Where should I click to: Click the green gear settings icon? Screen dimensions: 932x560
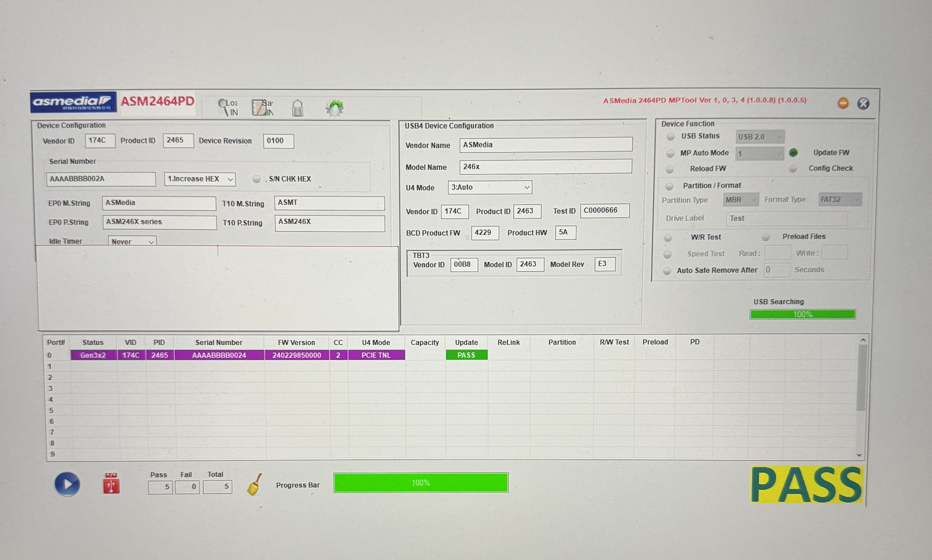click(x=334, y=108)
